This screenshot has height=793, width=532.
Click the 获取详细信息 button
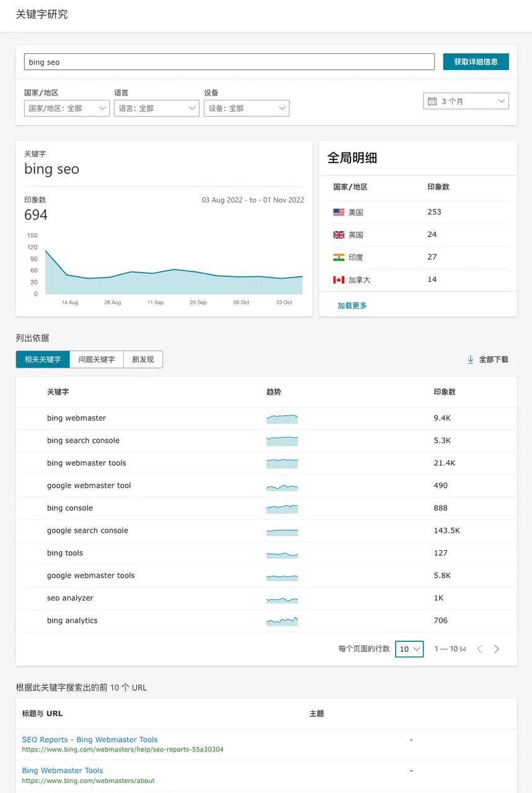click(x=476, y=62)
